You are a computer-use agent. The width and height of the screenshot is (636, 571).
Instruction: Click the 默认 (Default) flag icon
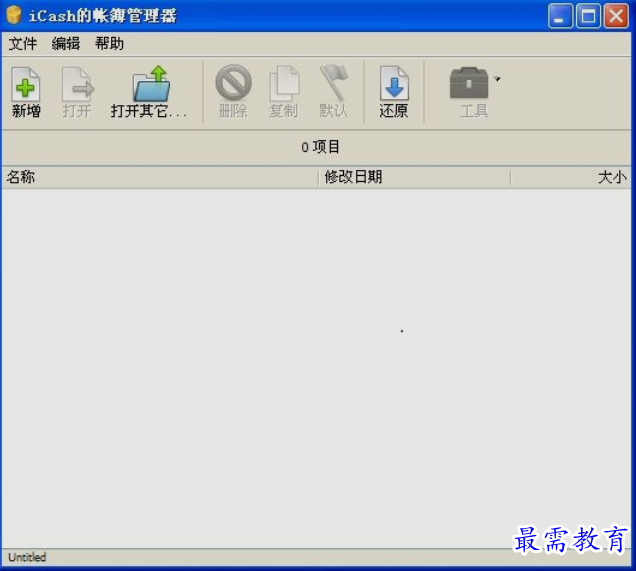[x=333, y=83]
